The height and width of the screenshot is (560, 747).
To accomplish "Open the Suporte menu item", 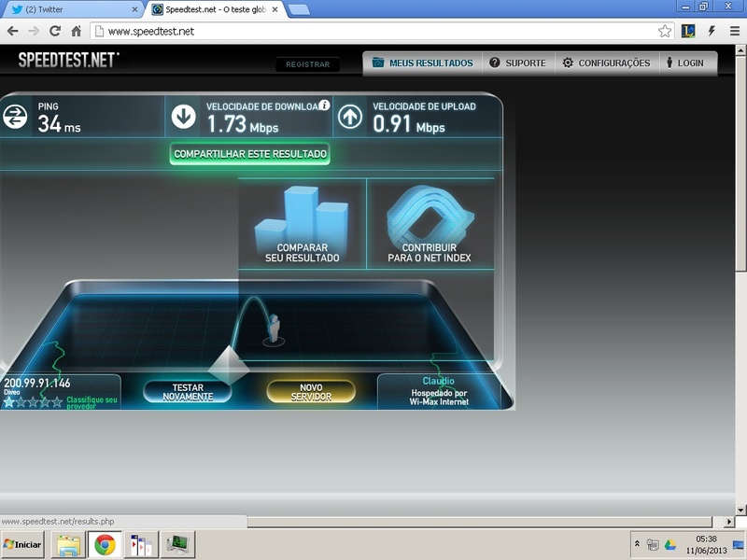I will 518,63.
